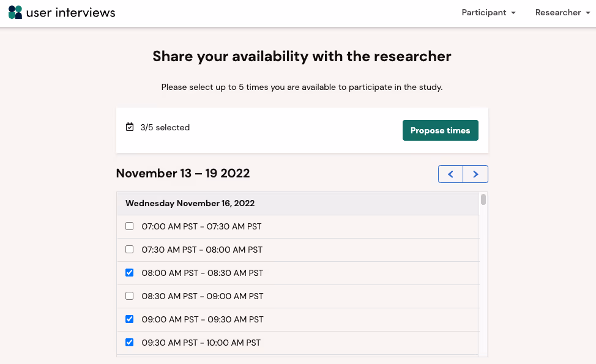This screenshot has width=596, height=364.
Task: Click the calendar check icon beside 3/5 selected
Action: tap(130, 127)
